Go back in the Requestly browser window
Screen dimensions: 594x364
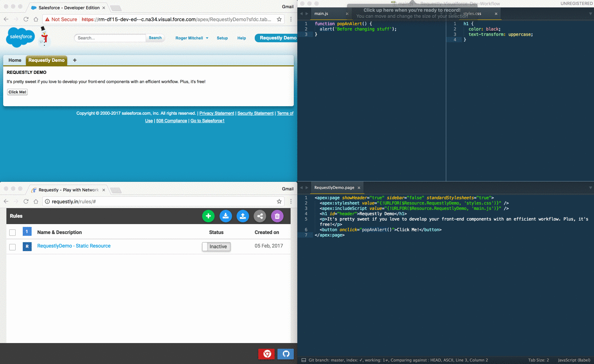click(6, 201)
